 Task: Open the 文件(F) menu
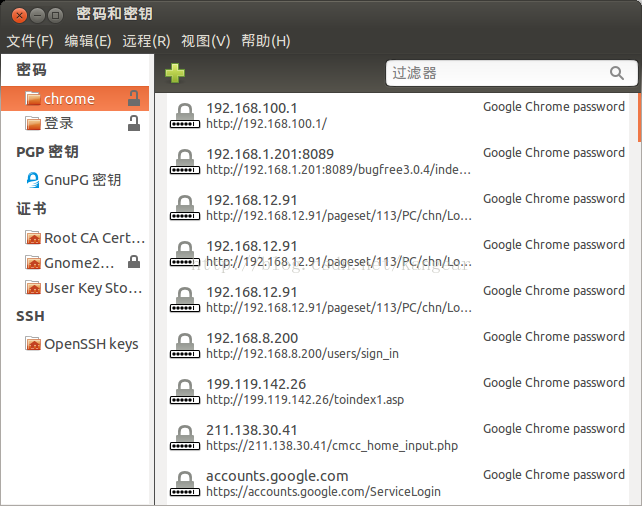point(30,41)
